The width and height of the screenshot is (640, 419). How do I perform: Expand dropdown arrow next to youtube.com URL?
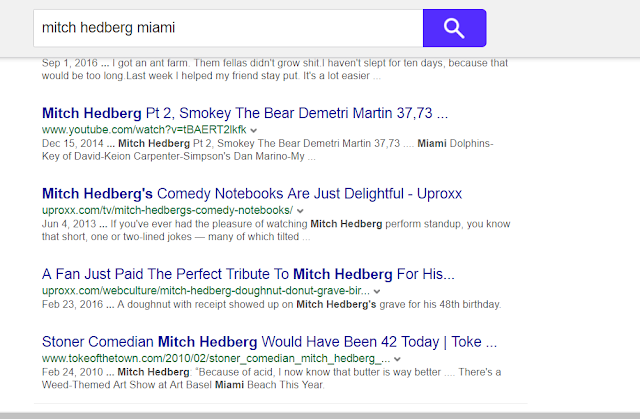[254, 131]
